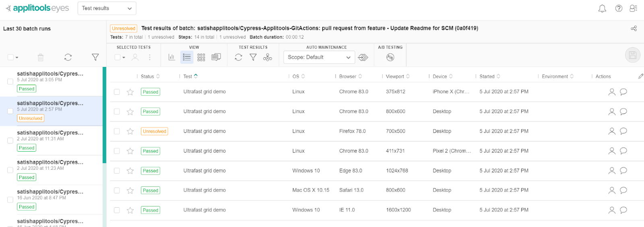Image resolution: width=644 pixels, height=227 pixels.
Task: Click the share batch results icon
Action: coord(634,28)
